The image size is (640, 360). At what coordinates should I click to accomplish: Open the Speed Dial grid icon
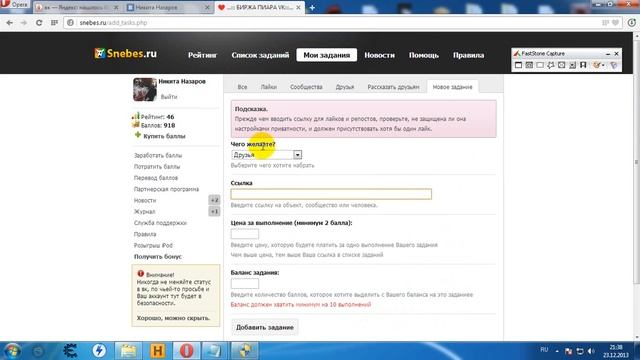click(54, 23)
